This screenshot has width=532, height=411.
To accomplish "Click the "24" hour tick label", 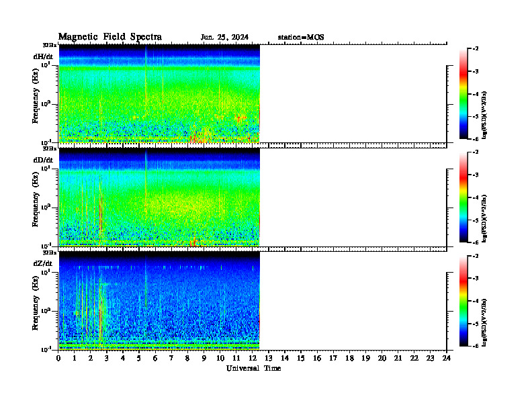I will 447,359.
